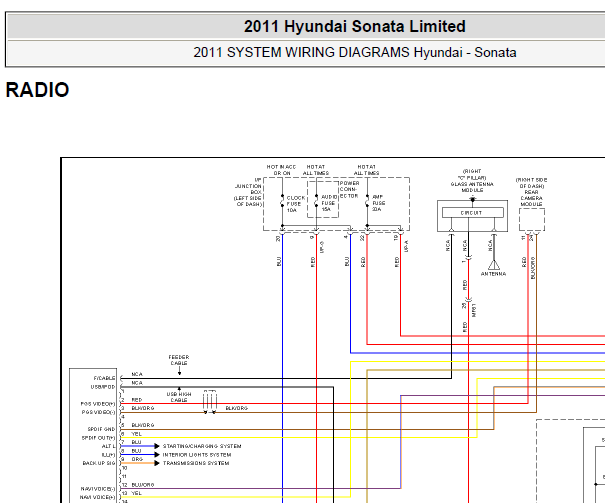Click arrowhead pointing to STARTING/CHARGING SYSTEM
605x503 pixels.
click(157, 446)
